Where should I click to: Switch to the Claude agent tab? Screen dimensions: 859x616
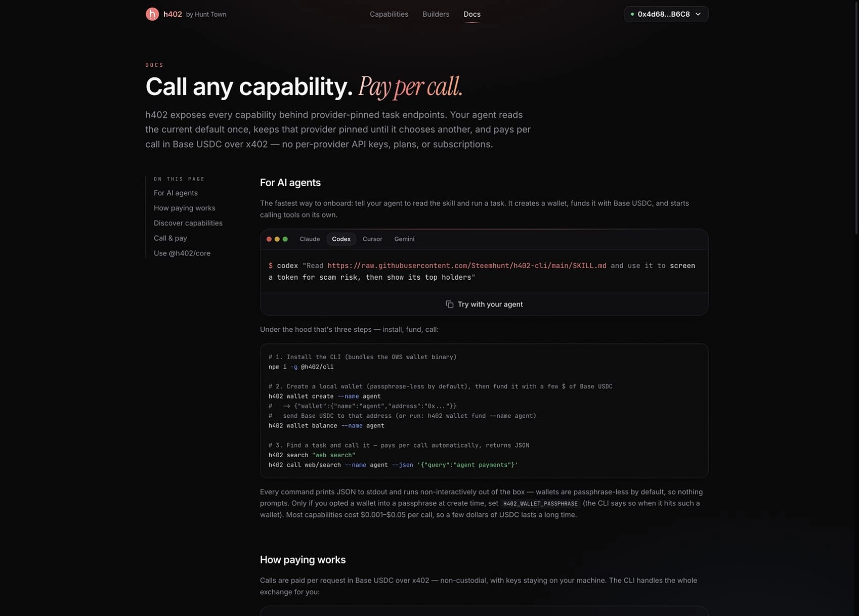tap(310, 239)
